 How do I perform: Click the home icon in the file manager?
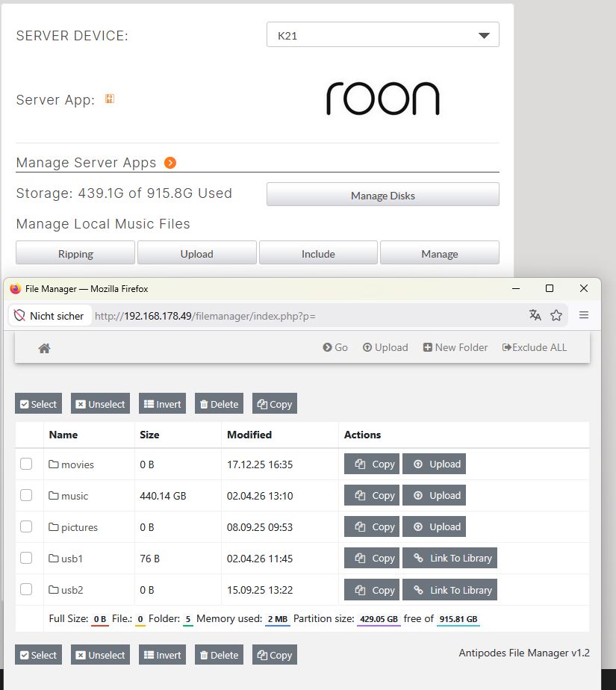coord(43,348)
